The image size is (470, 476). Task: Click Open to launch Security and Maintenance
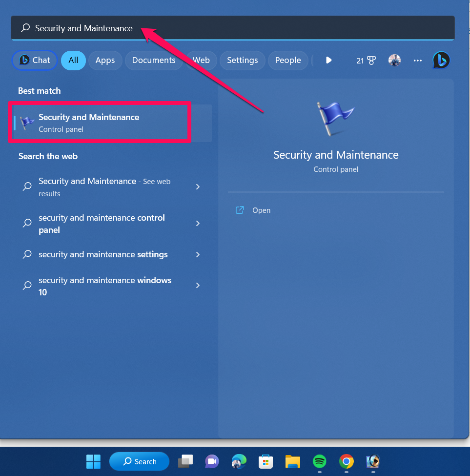[261, 210]
